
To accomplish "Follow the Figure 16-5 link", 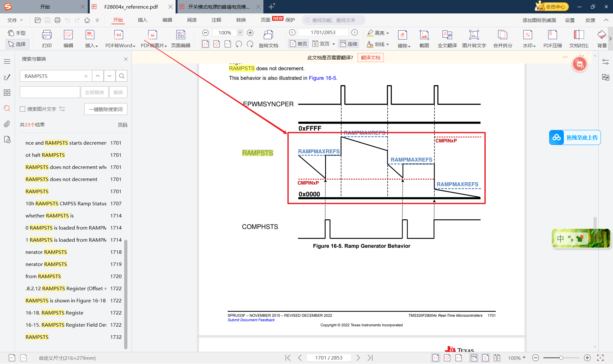I will [x=322, y=78].
